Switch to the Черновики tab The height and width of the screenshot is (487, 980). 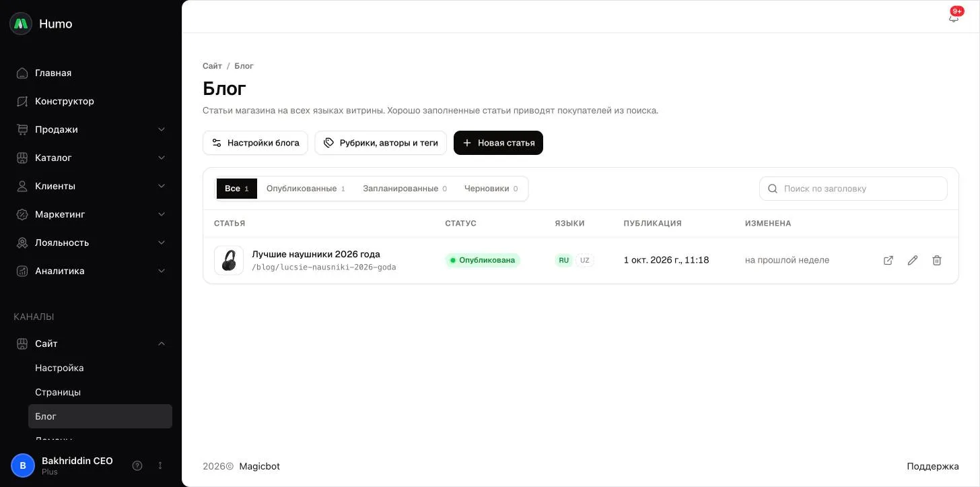(x=491, y=189)
